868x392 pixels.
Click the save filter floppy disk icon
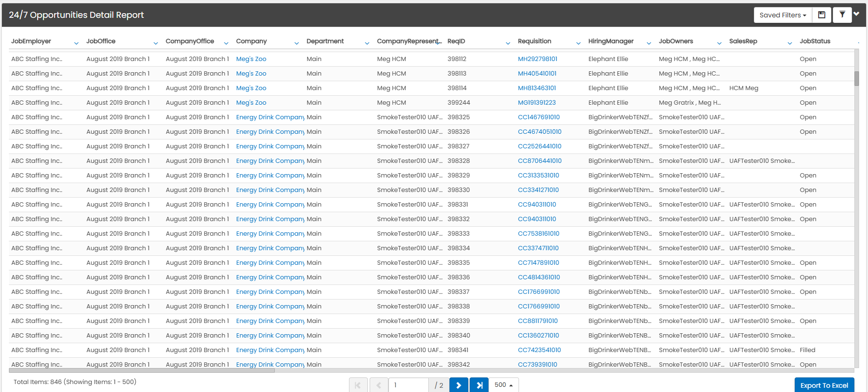pyautogui.click(x=821, y=15)
